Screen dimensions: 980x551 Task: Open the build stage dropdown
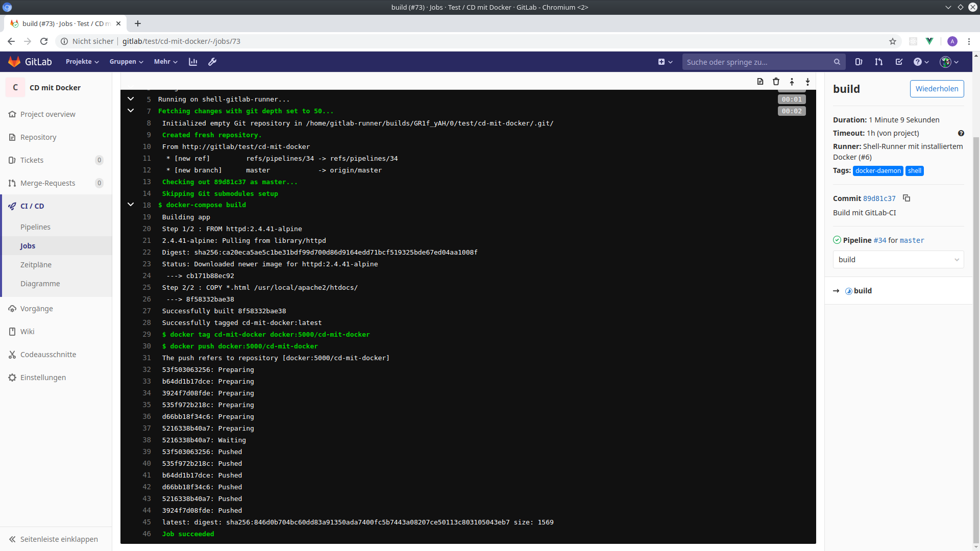(898, 260)
